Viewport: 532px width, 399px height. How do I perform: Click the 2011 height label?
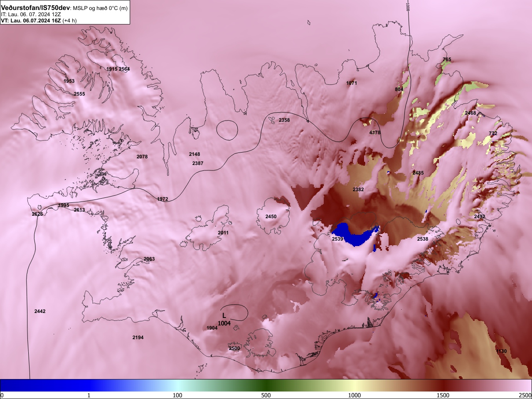coord(223,233)
